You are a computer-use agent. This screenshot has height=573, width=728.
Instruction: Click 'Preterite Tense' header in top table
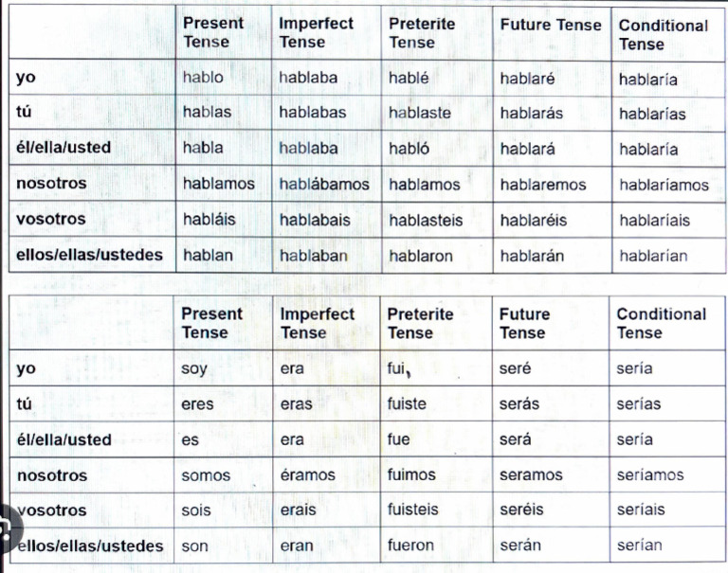coord(422,33)
